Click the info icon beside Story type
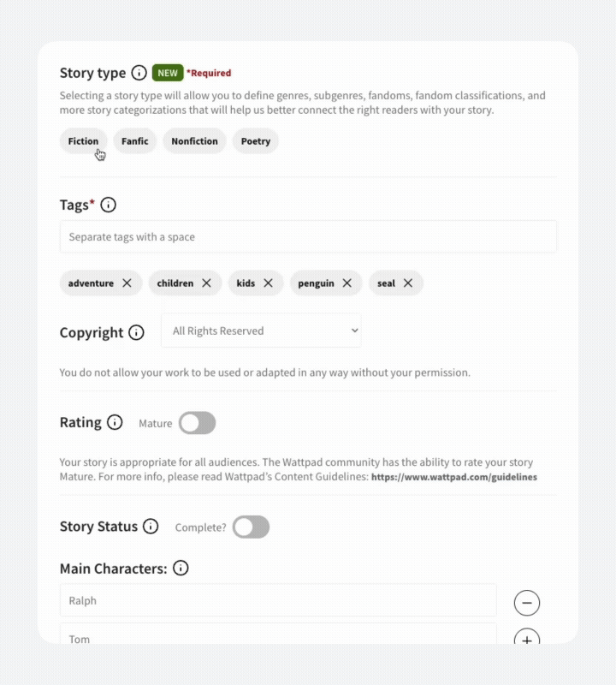The image size is (616, 685). [x=139, y=73]
